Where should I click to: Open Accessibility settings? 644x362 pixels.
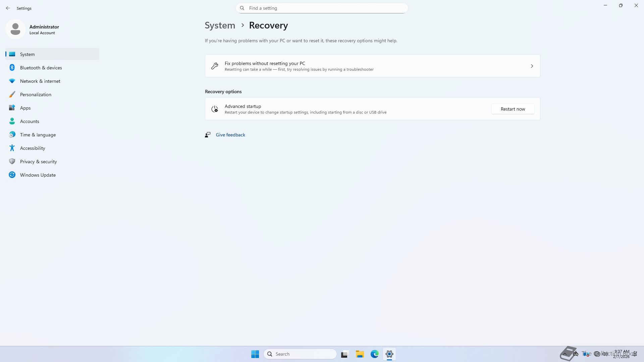click(x=33, y=148)
